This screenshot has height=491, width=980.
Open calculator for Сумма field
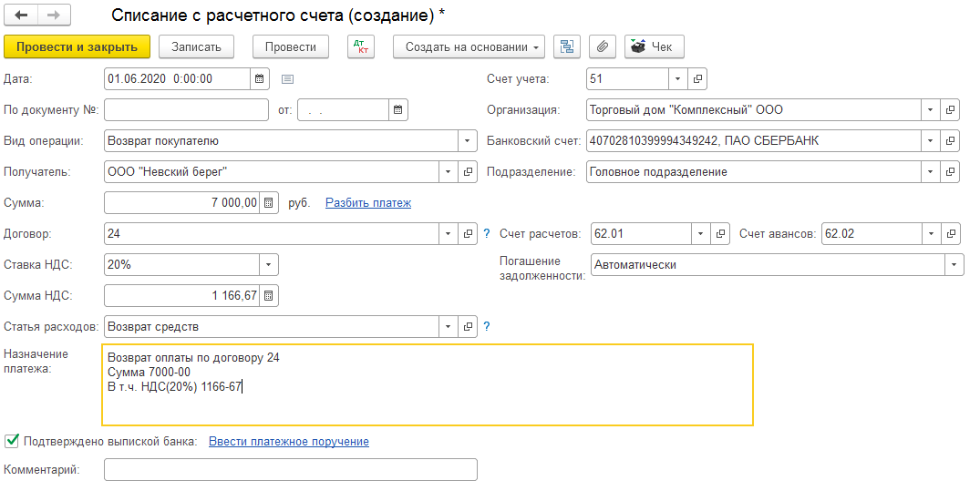269,202
